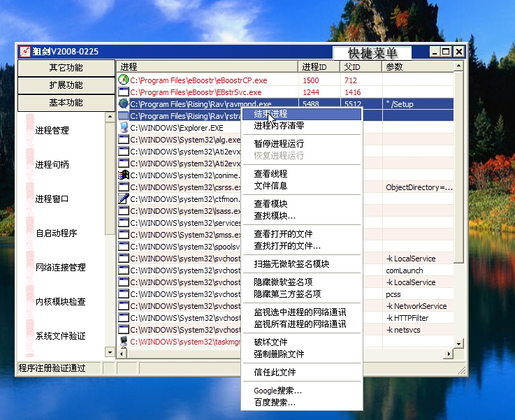The image size is (515, 420).
Task: Choose 查找打开的文件... entry
Action: point(302,246)
